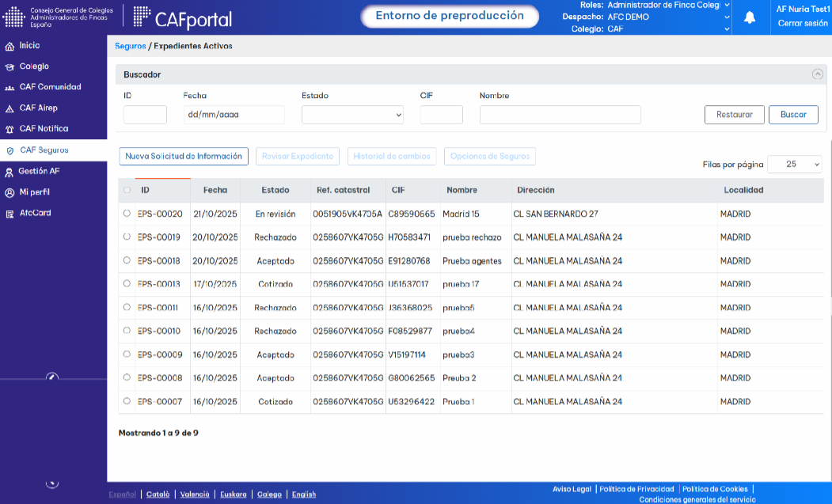This screenshot has height=504, width=832.
Task: Click the AfcCard icon in sidebar
Action: point(9,214)
